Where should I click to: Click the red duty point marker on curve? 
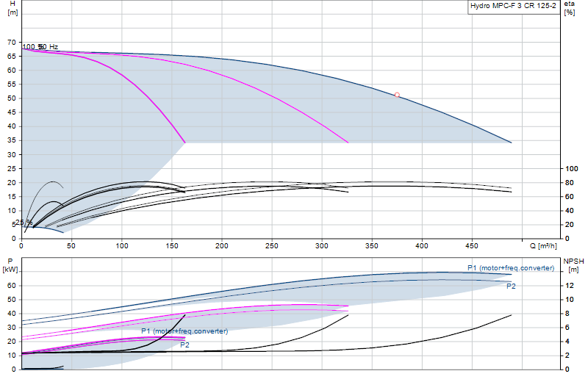397,95
